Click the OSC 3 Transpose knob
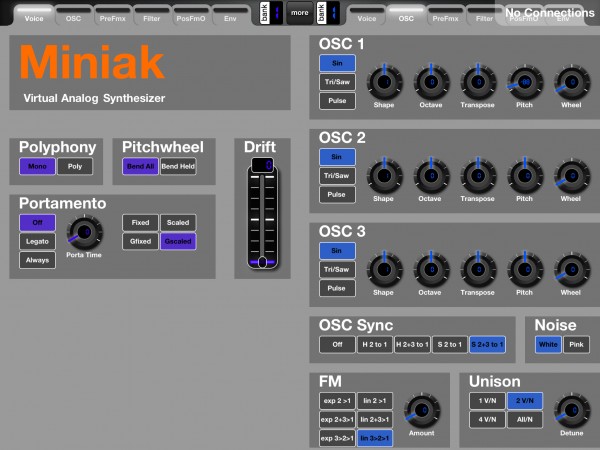The width and height of the screenshot is (600, 450). (478, 270)
